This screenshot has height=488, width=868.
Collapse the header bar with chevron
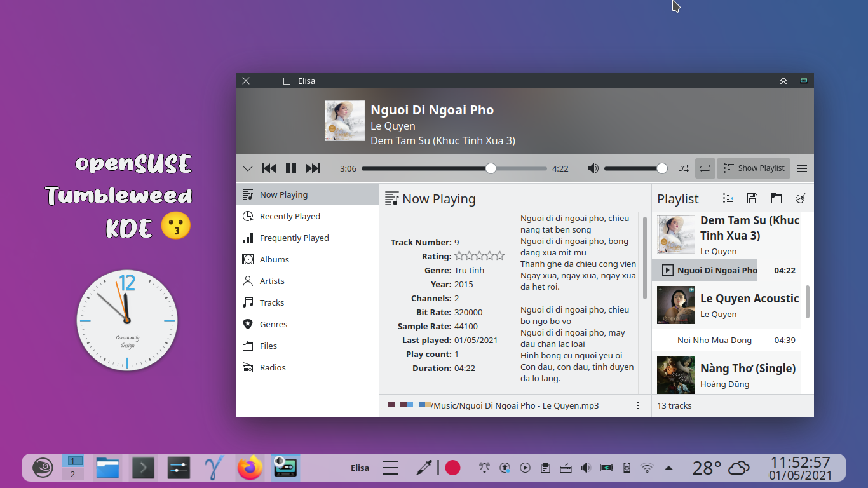pos(248,168)
